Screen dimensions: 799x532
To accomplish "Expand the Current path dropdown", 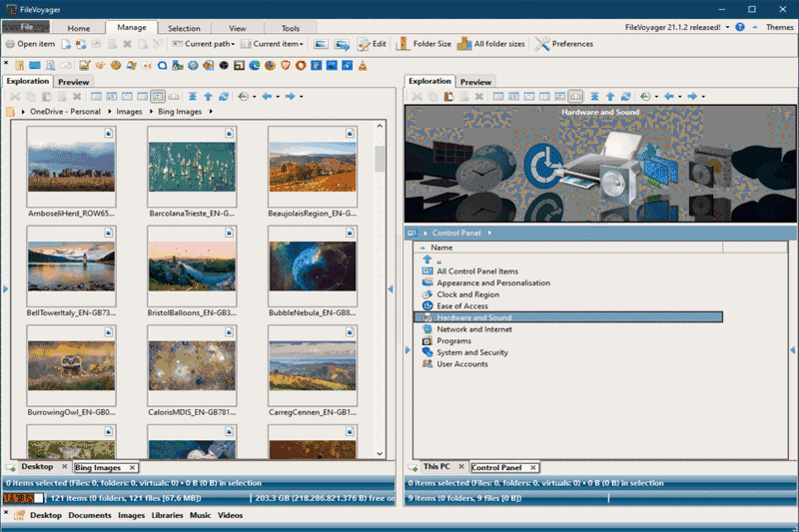I will coord(208,44).
